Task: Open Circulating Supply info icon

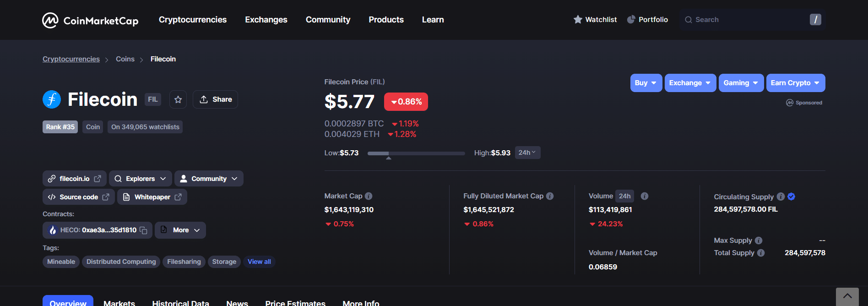Action: coord(781,197)
